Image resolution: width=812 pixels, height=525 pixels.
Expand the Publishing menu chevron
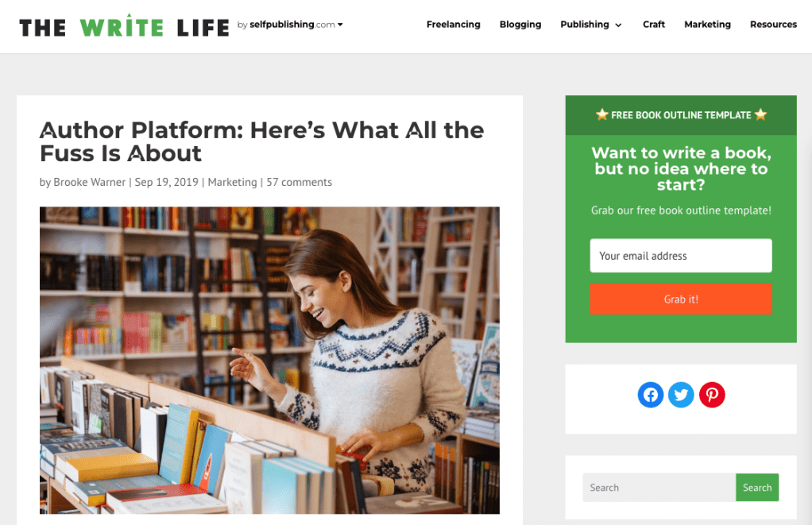point(618,25)
